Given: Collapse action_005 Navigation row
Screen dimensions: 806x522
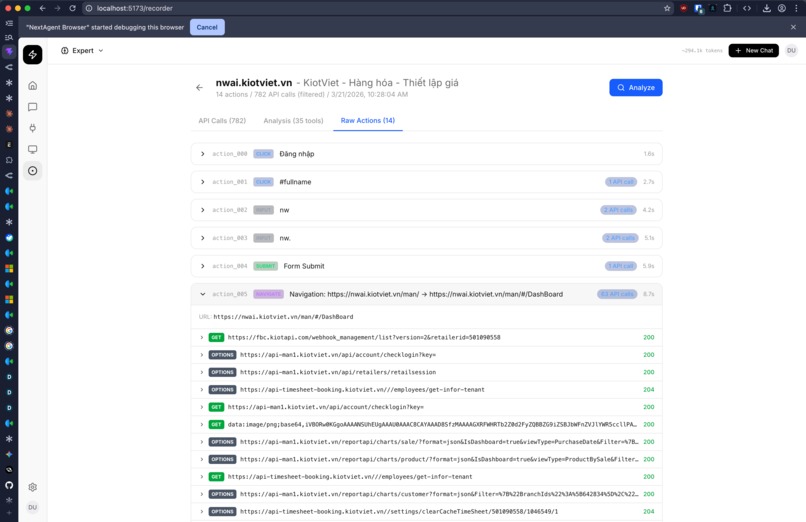Looking at the screenshot, I should 426,294.
